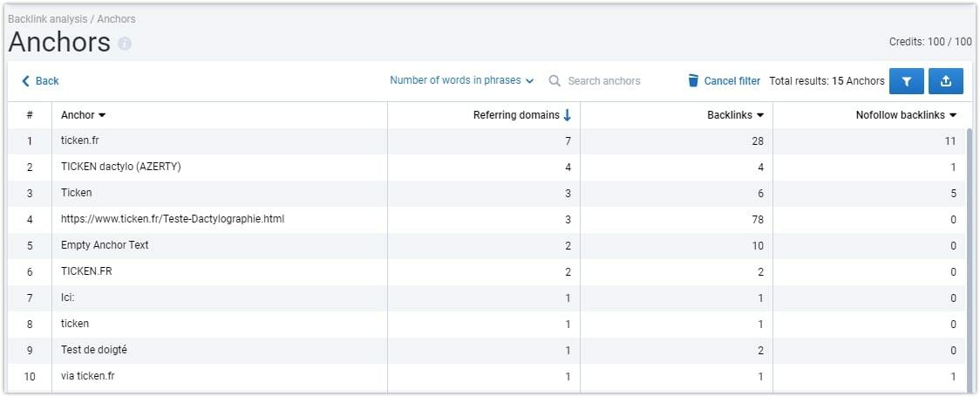
Task: Click Cancel filter link
Action: coord(732,80)
